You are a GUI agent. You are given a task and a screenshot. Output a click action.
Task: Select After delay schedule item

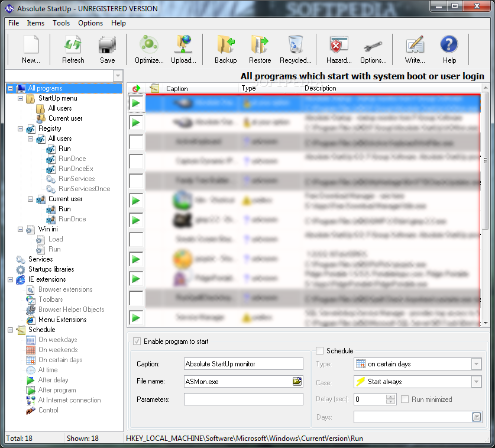click(53, 380)
